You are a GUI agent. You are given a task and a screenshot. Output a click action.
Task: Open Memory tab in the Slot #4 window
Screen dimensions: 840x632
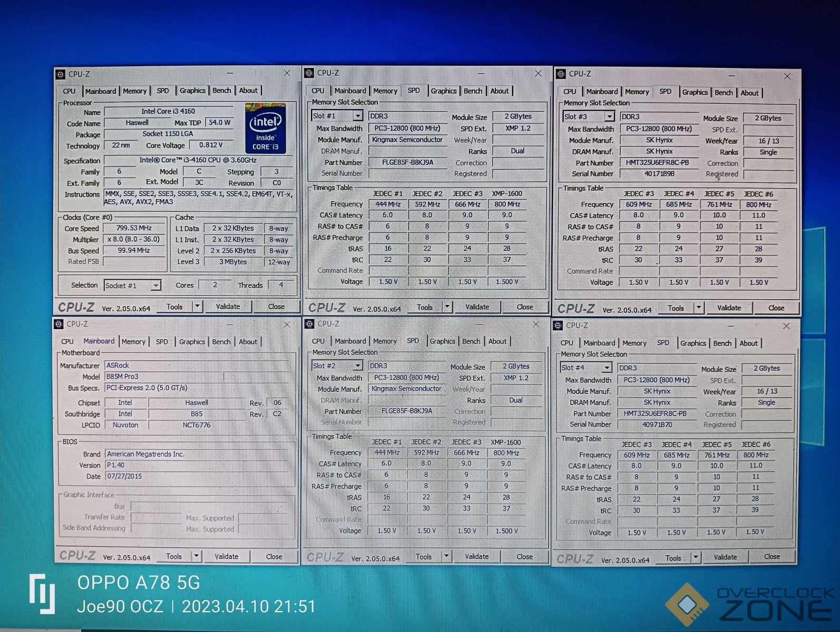634,343
